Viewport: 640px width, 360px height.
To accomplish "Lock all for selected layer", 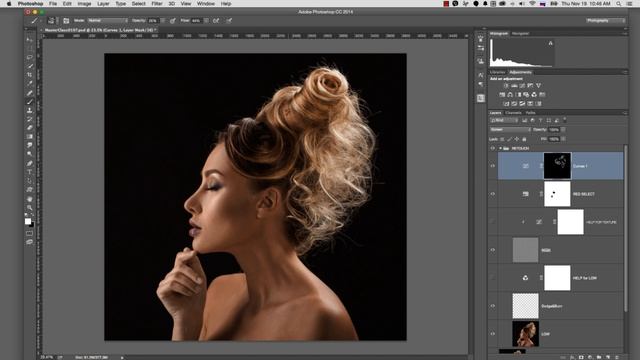I will [524, 139].
